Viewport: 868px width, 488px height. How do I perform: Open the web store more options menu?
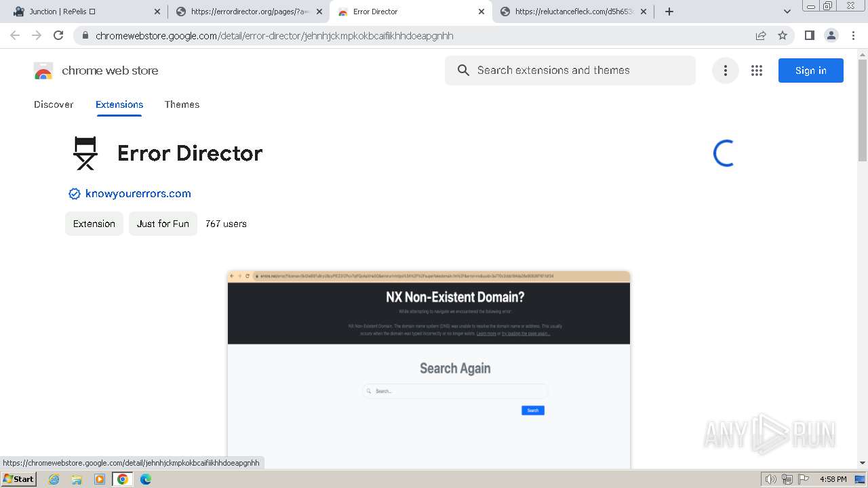[725, 70]
